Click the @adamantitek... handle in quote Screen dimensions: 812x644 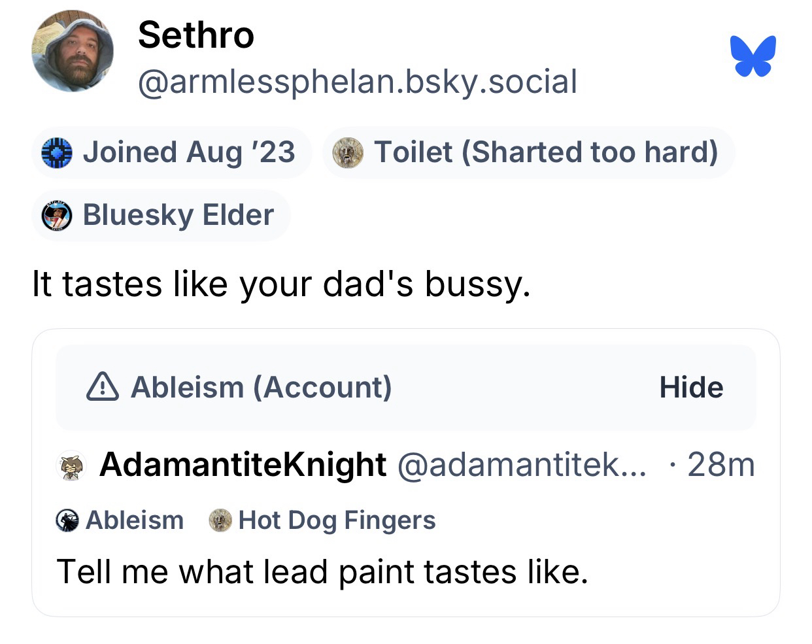pos(521,465)
